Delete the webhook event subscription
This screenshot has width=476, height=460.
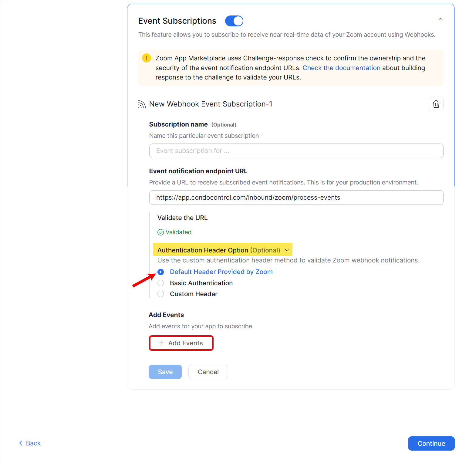coord(436,104)
